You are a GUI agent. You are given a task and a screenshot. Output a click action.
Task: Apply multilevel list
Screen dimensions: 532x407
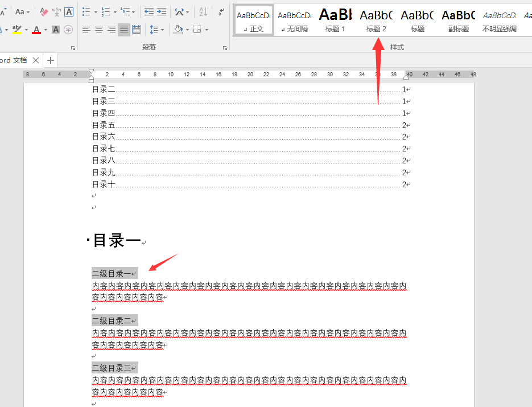125,12
